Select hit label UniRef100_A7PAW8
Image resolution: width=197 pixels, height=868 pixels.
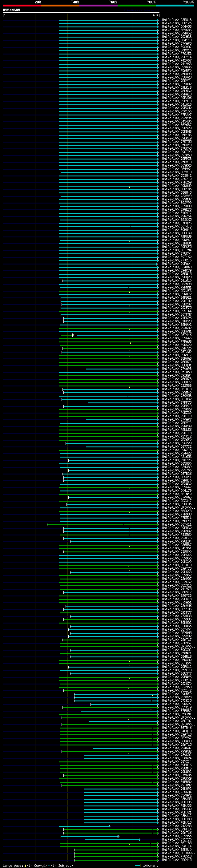click(177, 342)
